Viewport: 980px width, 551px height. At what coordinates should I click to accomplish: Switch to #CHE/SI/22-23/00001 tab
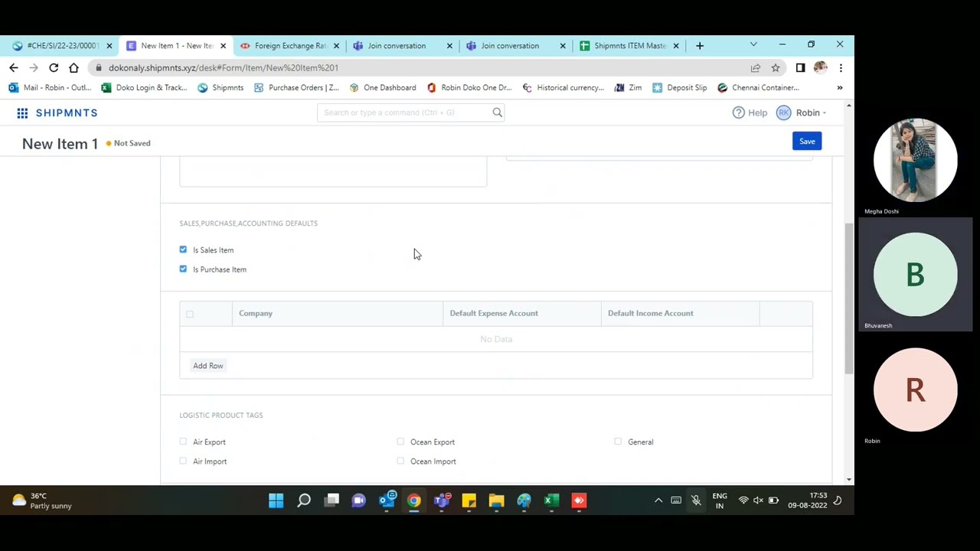pyautogui.click(x=63, y=46)
